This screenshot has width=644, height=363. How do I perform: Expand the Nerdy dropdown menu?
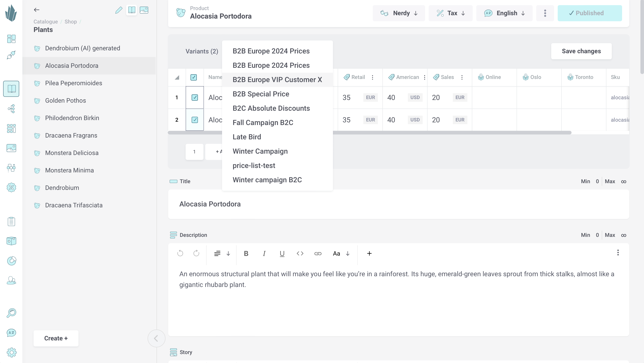point(398,13)
